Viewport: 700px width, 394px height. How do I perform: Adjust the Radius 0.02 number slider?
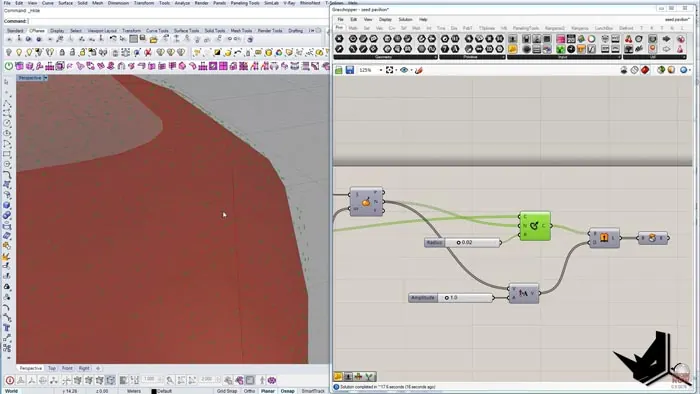pyautogui.click(x=462, y=242)
